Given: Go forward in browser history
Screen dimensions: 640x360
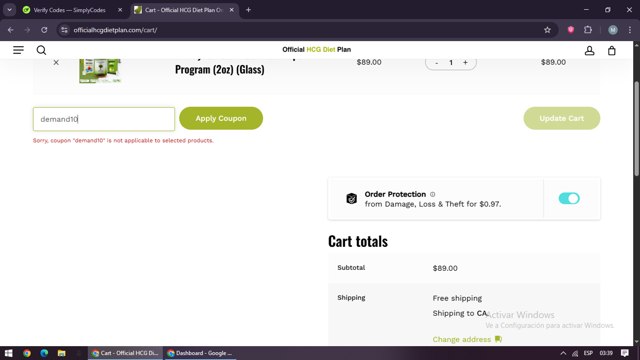Looking at the screenshot, I should [x=27, y=30].
